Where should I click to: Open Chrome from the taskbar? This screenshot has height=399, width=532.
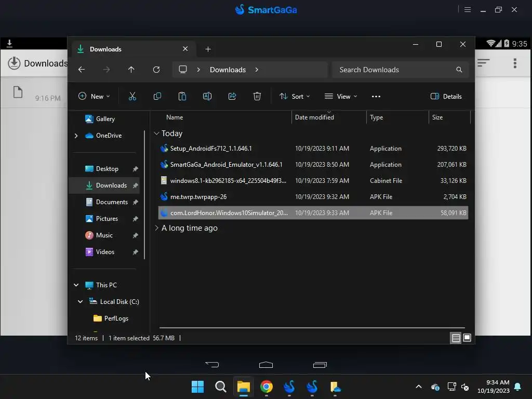(267, 387)
